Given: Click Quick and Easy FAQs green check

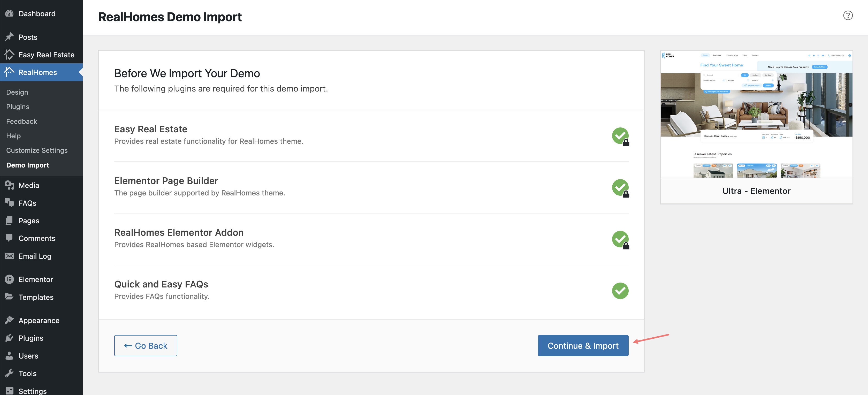Looking at the screenshot, I should click(620, 291).
